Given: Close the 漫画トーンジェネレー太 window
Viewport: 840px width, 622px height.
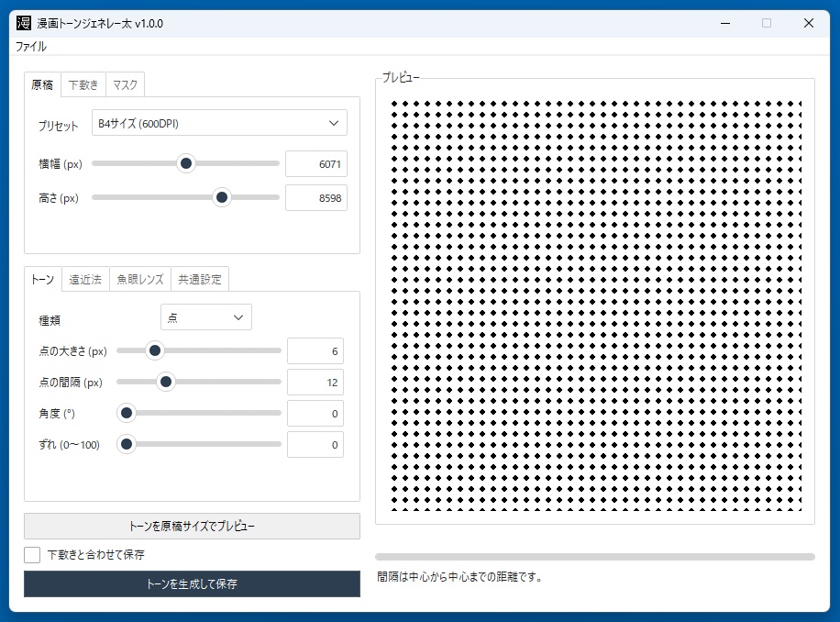Looking at the screenshot, I should (809, 24).
